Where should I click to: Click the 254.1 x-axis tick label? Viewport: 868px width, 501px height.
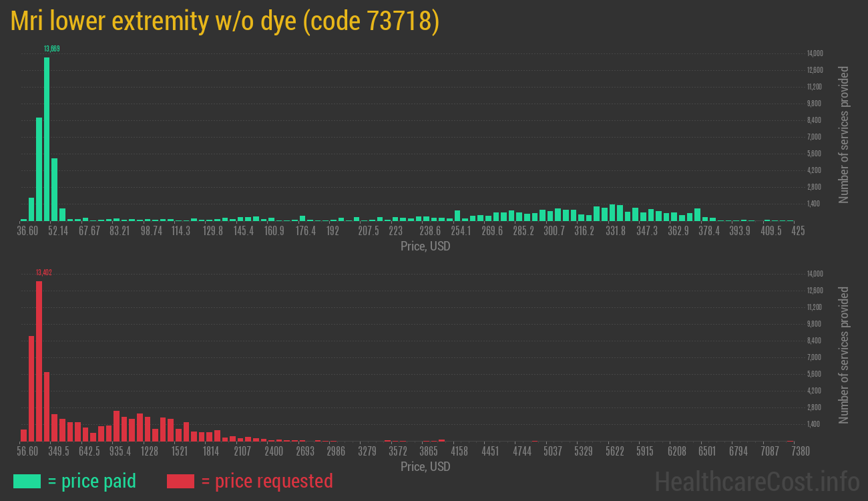tap(461, 231)
